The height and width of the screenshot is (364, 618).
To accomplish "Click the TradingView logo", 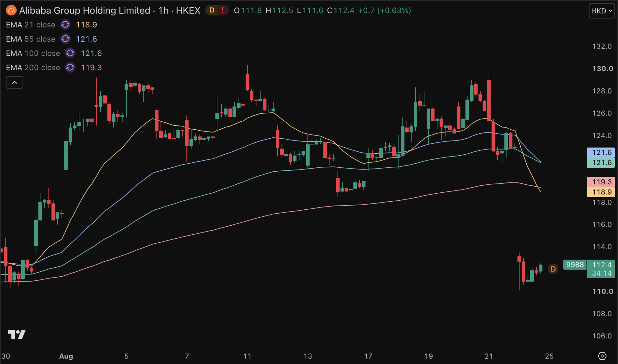I will point(17,335).
